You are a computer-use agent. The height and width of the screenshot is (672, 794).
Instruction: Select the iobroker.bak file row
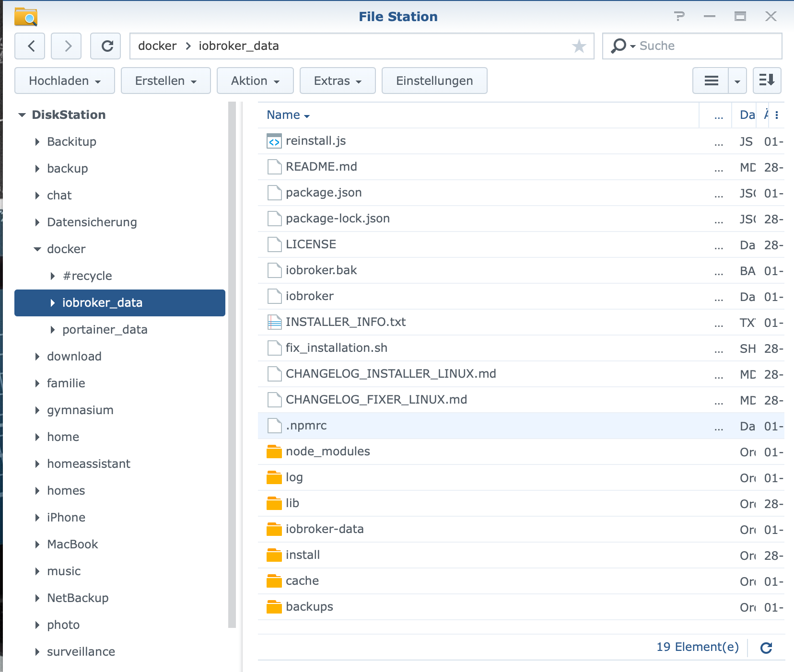[521, 270]
